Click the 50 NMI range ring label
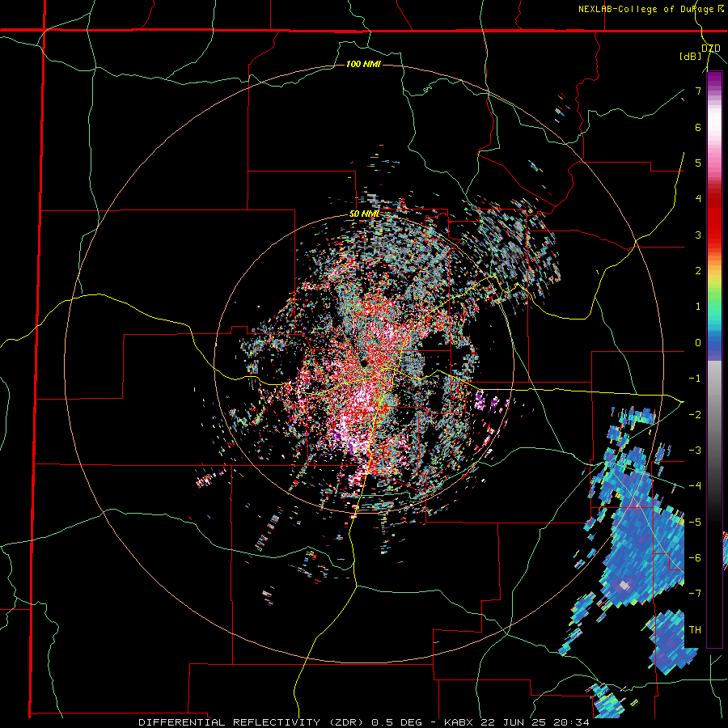This screenshot has height=728, width=728. point(364,214)
